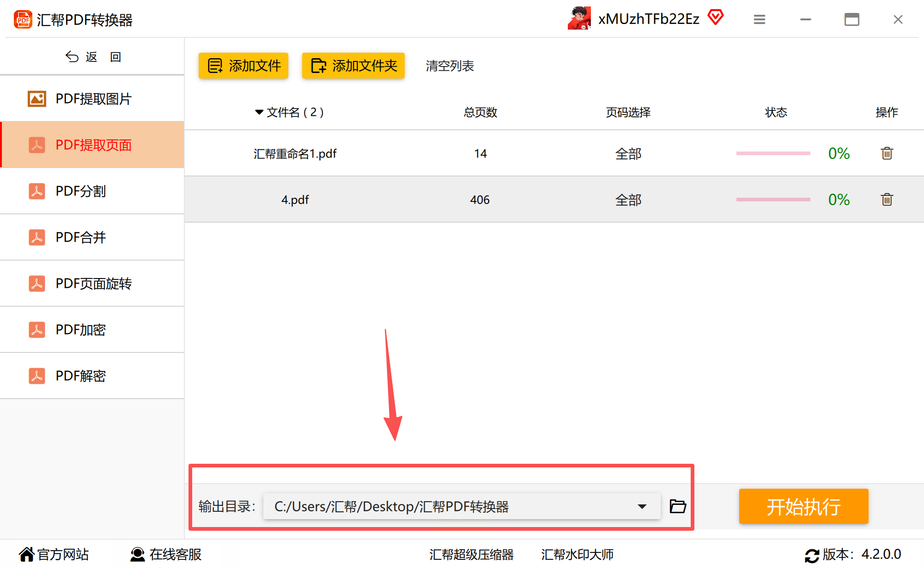The height and width of the screenshot is (570, 924).
Task: Click the hamburger menu icon
Action: (x=759, y=19)
